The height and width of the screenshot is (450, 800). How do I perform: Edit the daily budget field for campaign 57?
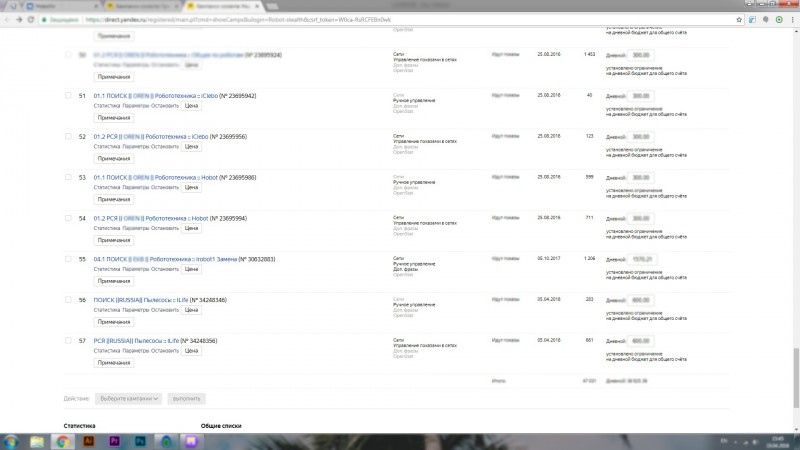[x=641, y=341]
